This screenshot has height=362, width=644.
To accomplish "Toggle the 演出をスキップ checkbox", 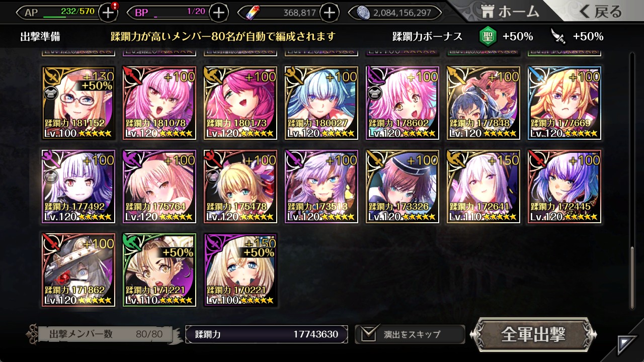I will [369, 333].
